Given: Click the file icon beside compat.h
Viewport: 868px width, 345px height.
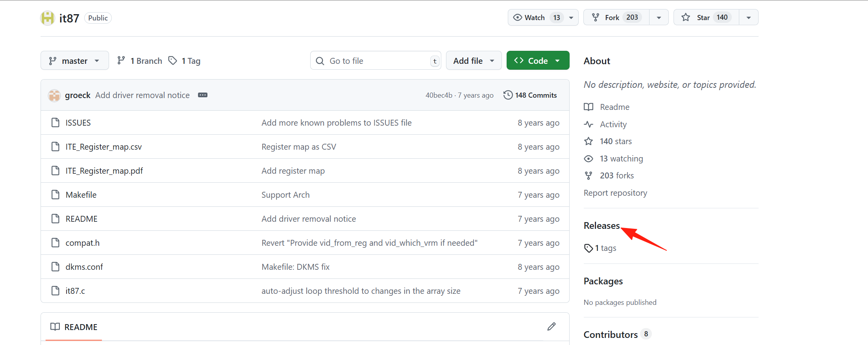Looking at the screenshot, I should click(56, 243).
